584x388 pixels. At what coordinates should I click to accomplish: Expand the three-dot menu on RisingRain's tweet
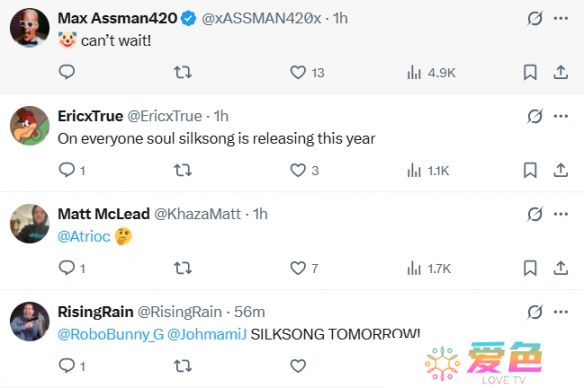(561, 312)
